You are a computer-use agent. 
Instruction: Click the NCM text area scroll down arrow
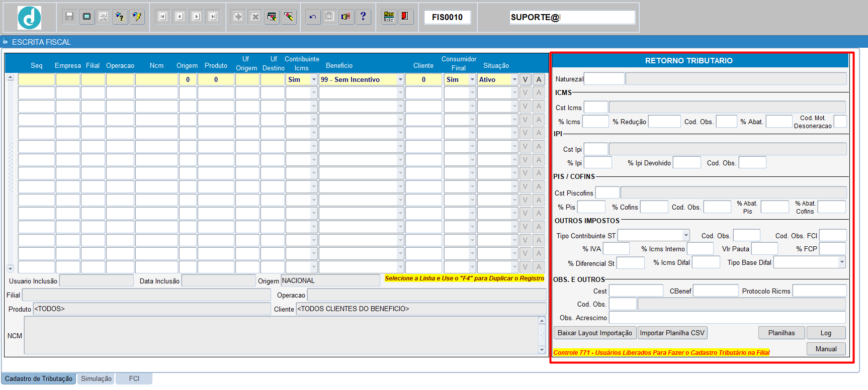click(x=542, y=350)
